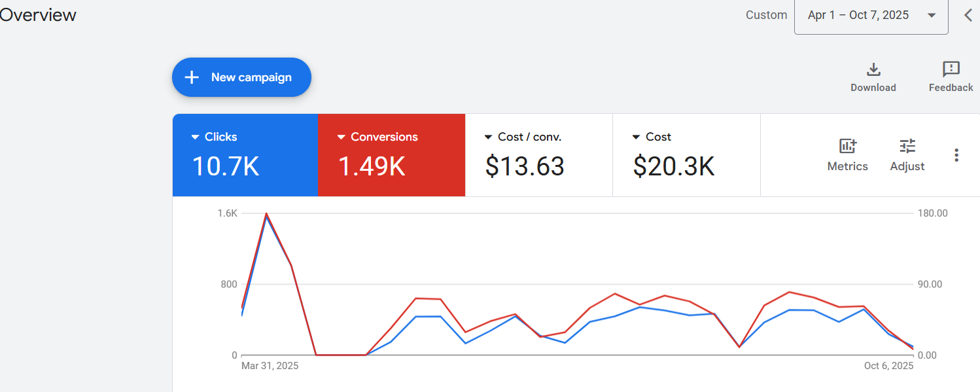Click the left chevron beside the date range
This screenshot has width=980, height=392.
click(968, 15)
